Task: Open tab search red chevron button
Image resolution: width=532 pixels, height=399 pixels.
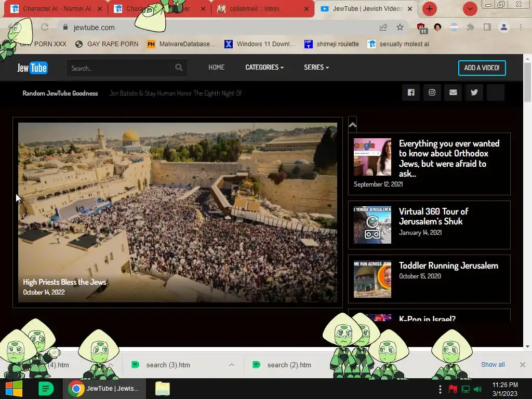Action: point(470,9)
